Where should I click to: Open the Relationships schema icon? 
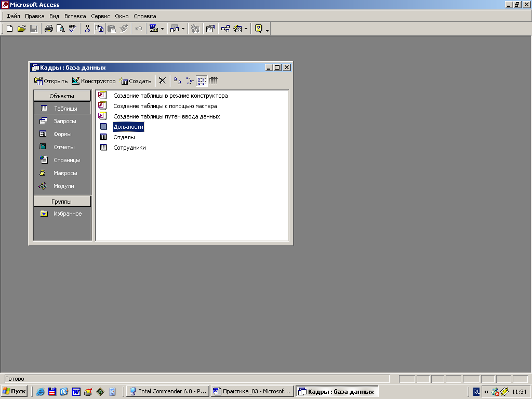tap(225, 29)
